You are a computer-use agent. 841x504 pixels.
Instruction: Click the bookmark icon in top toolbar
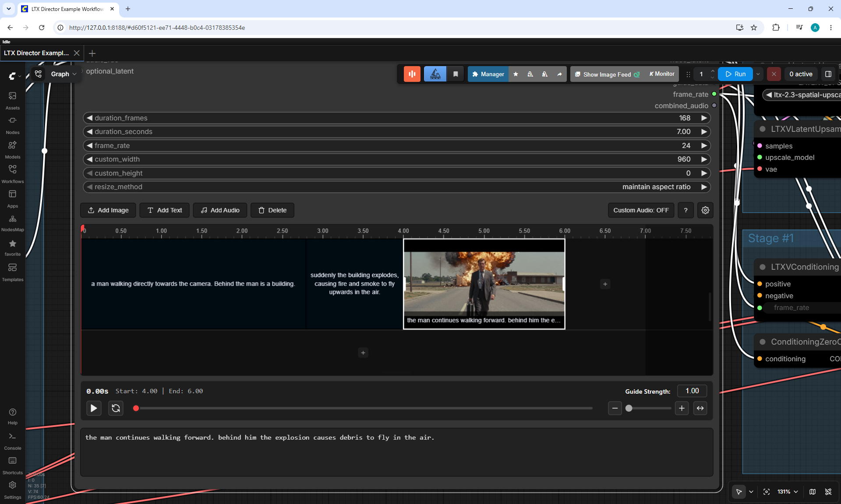(x=456, y=74)
